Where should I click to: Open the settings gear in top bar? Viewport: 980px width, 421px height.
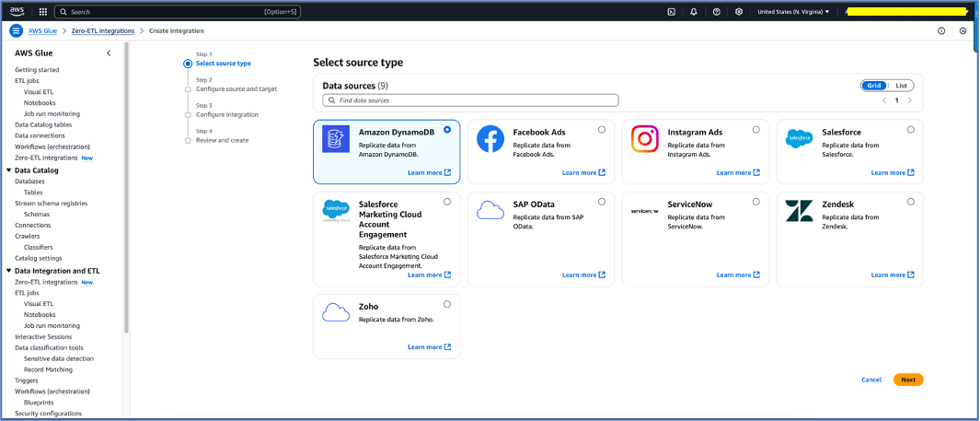(x=739, y=11)
